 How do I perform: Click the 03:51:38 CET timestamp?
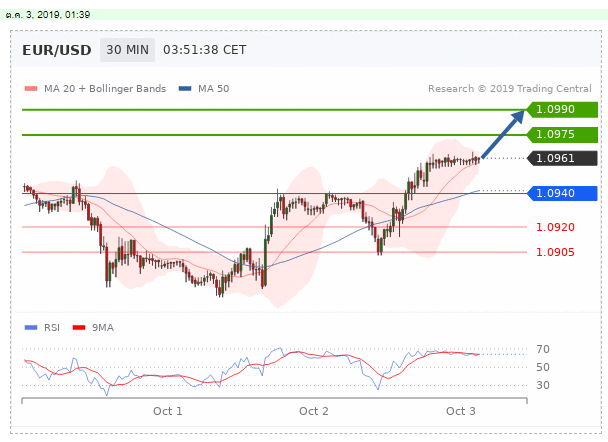204,50
